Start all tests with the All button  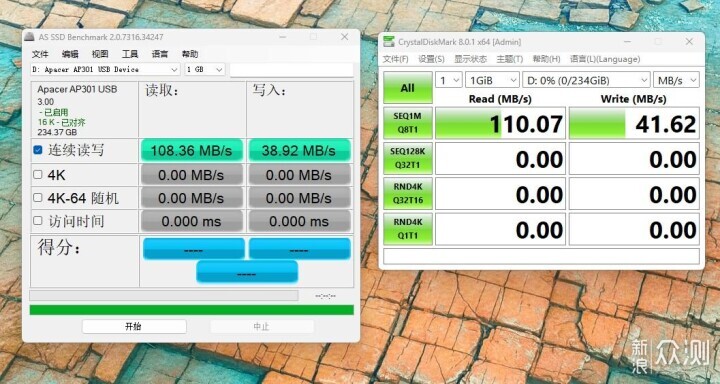click(x=408, y=88)
